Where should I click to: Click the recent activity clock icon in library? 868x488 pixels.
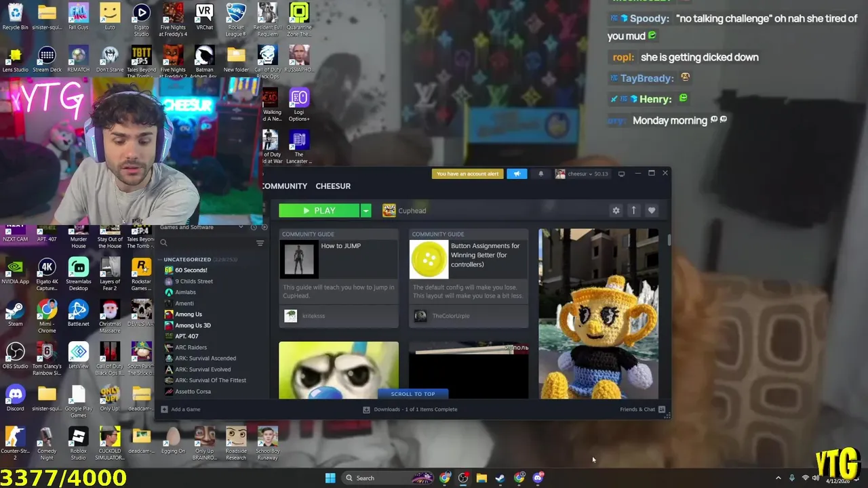pyautogui.click(x=254, y=227)
